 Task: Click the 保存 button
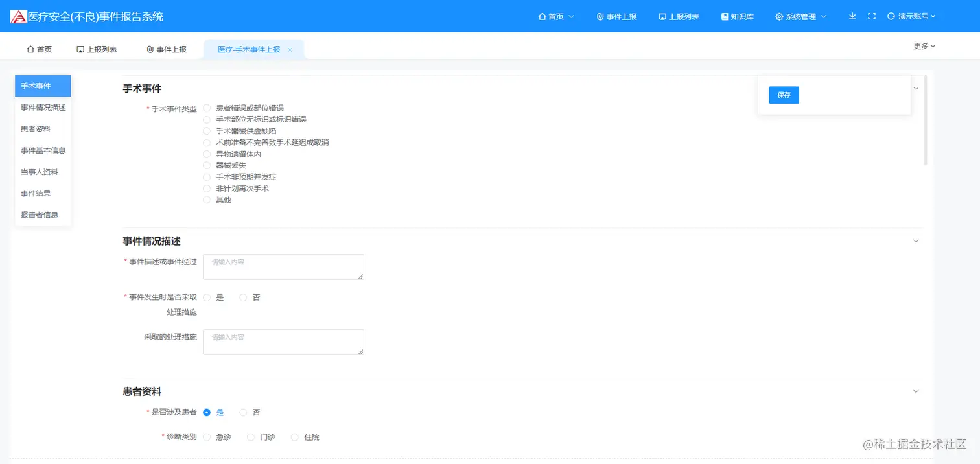(784, 95)
